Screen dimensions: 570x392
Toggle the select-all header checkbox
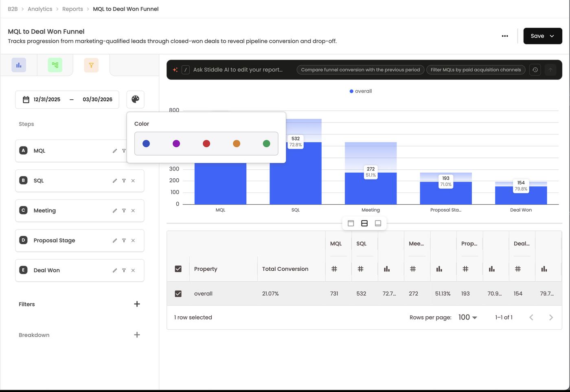(178, 269)
